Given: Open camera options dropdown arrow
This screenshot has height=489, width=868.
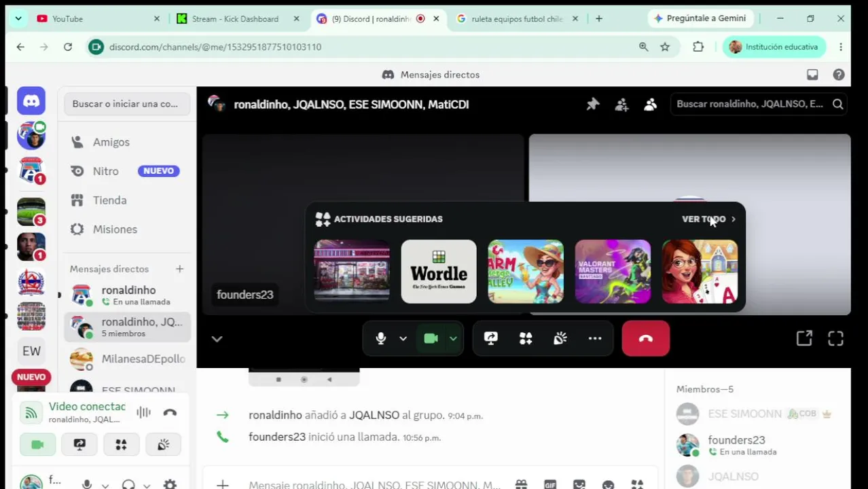Looking at the screenshot, I should coord(453,338).
